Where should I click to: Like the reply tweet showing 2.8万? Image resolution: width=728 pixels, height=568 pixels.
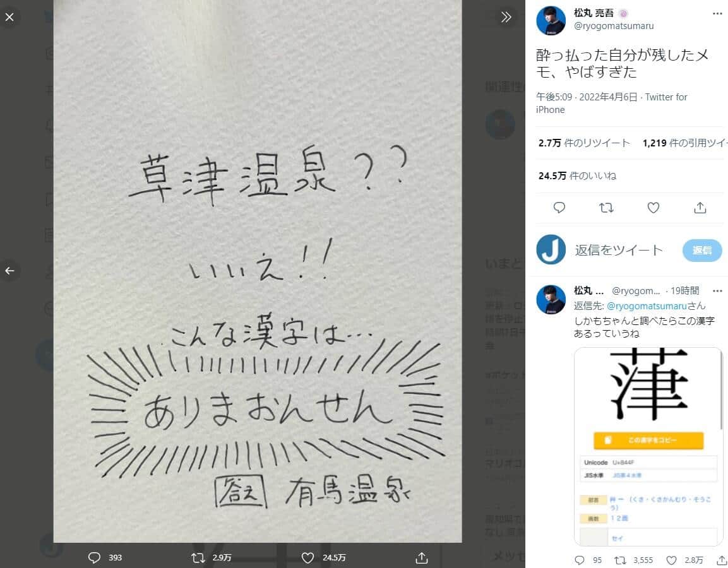[x=671, y=560]
